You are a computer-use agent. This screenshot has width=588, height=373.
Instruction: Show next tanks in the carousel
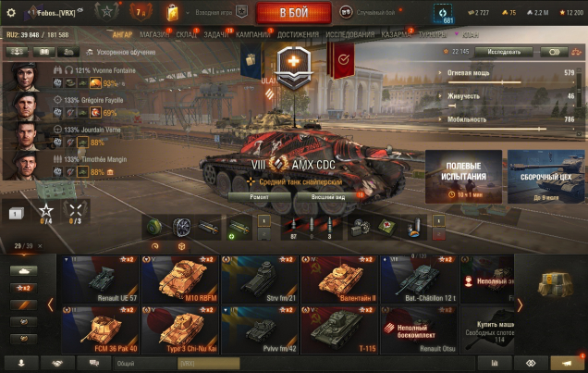coord(520,305)
